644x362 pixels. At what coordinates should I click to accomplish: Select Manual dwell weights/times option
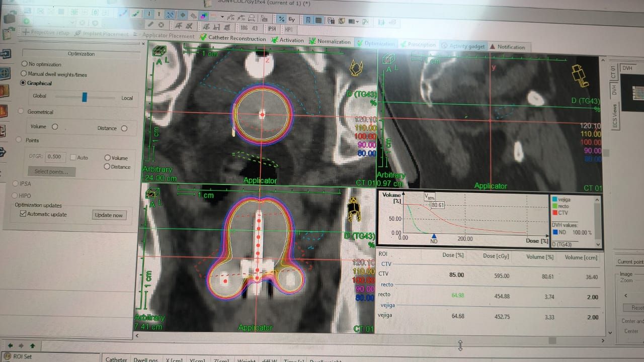tap(25, 73)
